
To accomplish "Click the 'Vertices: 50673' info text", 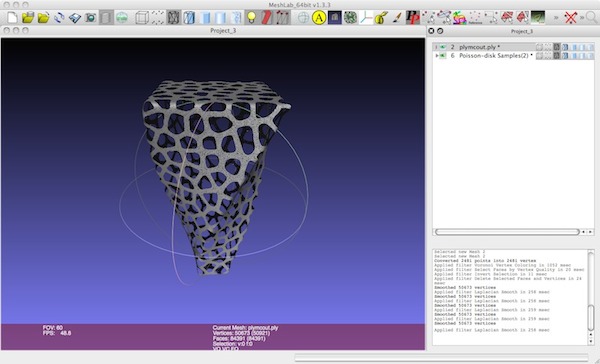I will tap(241, 333).
